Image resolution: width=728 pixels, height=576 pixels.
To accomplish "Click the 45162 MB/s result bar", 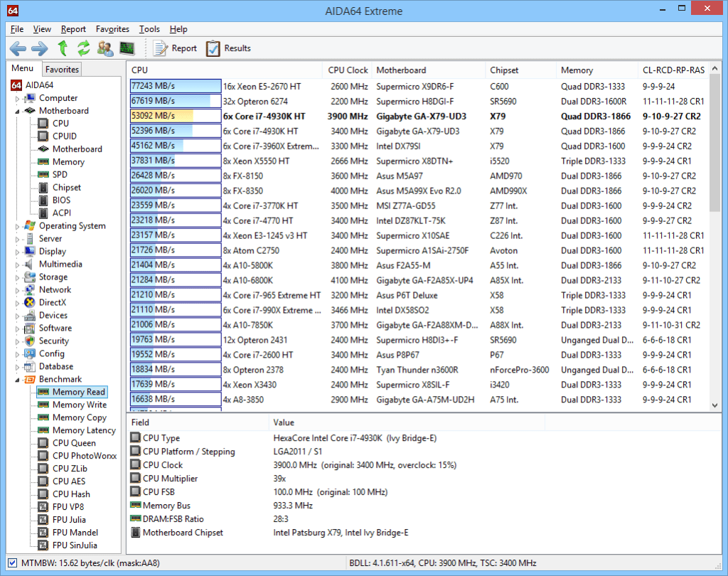I will [x=176, y=146].
